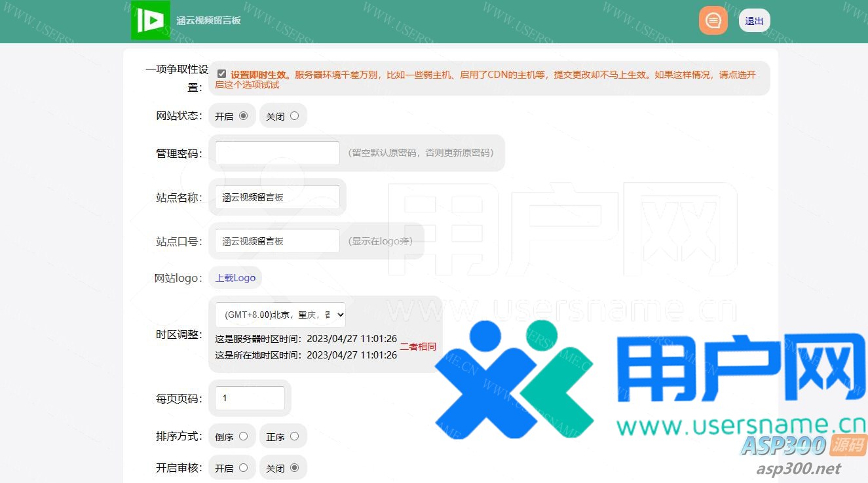
Task: Click the 时区调整 label
Action: click(x=179, y=334)
